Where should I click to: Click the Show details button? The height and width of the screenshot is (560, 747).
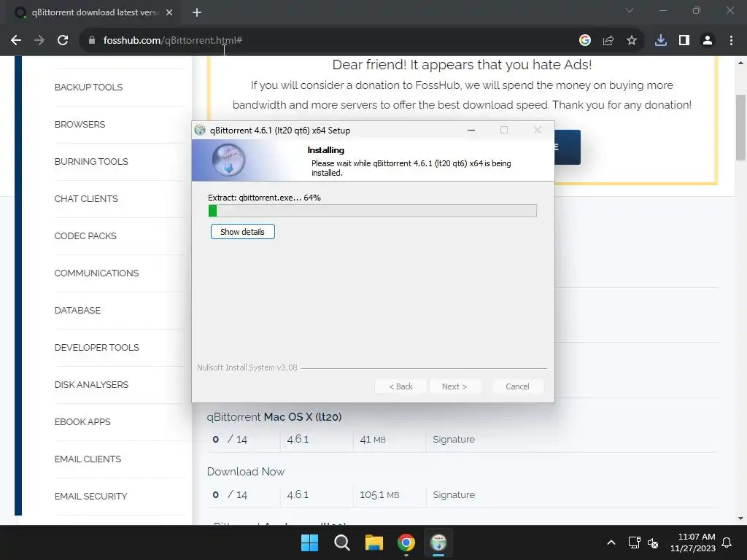pyautogui.click(x=242, y=232)
